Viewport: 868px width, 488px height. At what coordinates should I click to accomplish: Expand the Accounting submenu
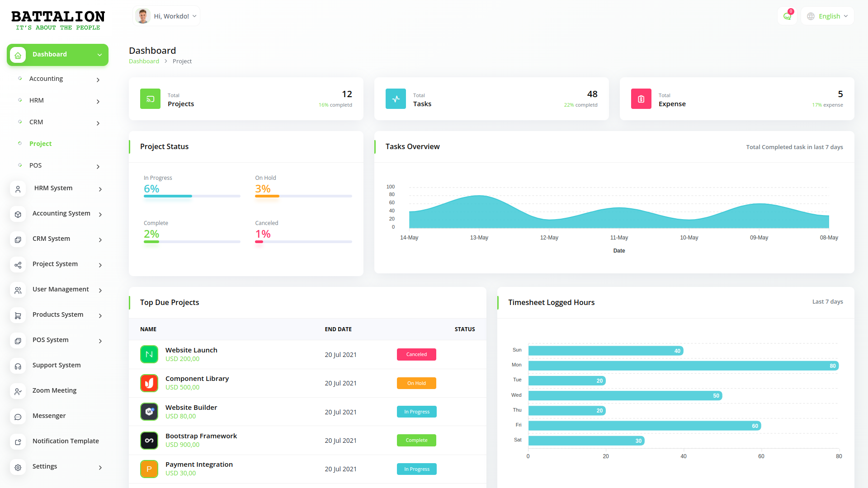[x=98, y=80]
